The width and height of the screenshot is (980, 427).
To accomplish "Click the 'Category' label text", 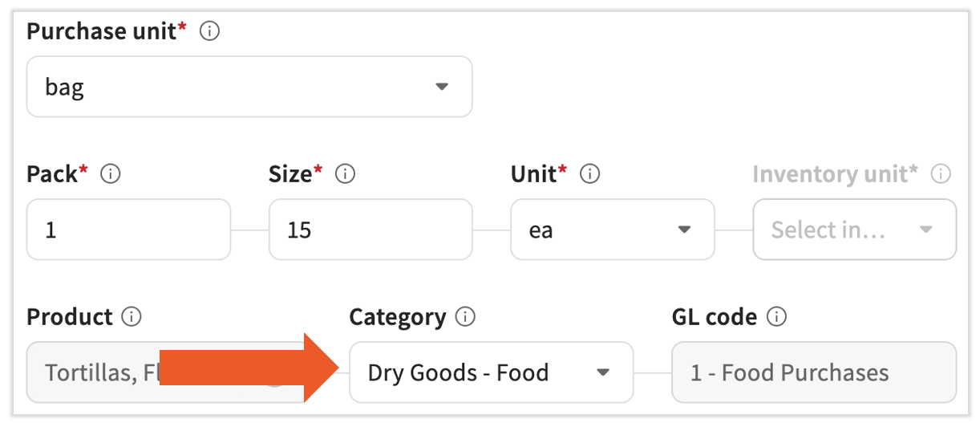I will point(397,317).
